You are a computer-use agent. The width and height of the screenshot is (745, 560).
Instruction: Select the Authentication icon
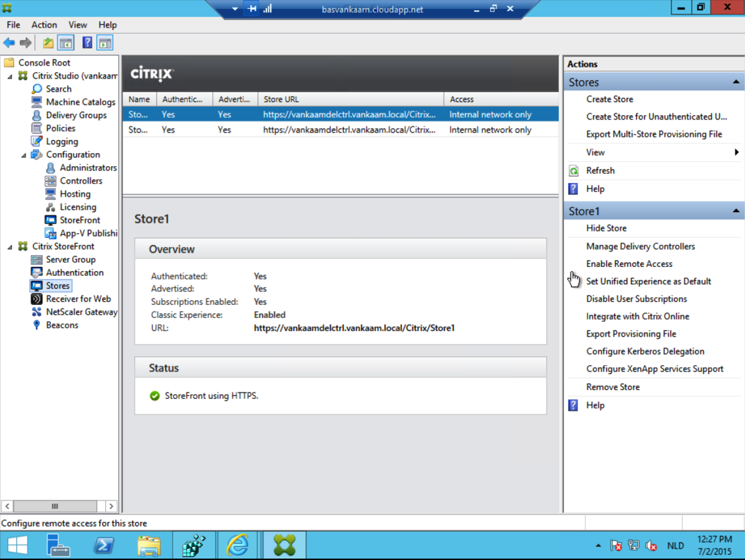[x=37, y=273]
